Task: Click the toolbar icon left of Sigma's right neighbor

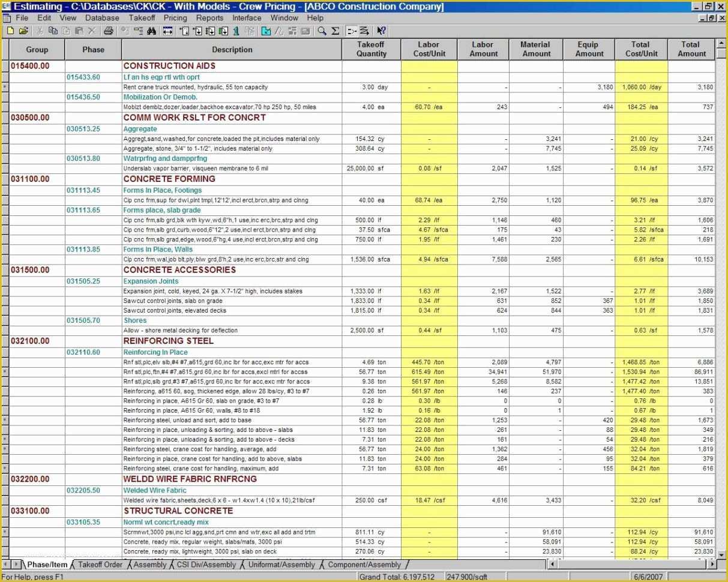Action: (335, 31)
